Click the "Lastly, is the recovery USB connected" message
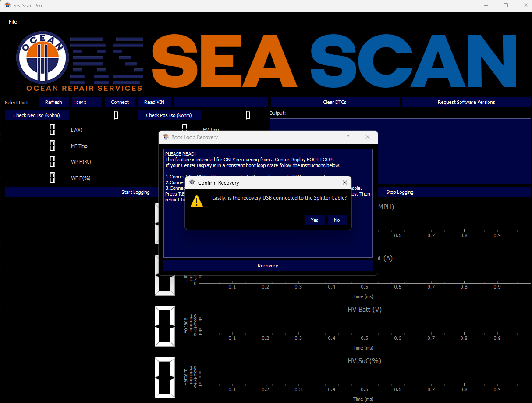Screen dimensions: 532x403 tap(280, 198)
